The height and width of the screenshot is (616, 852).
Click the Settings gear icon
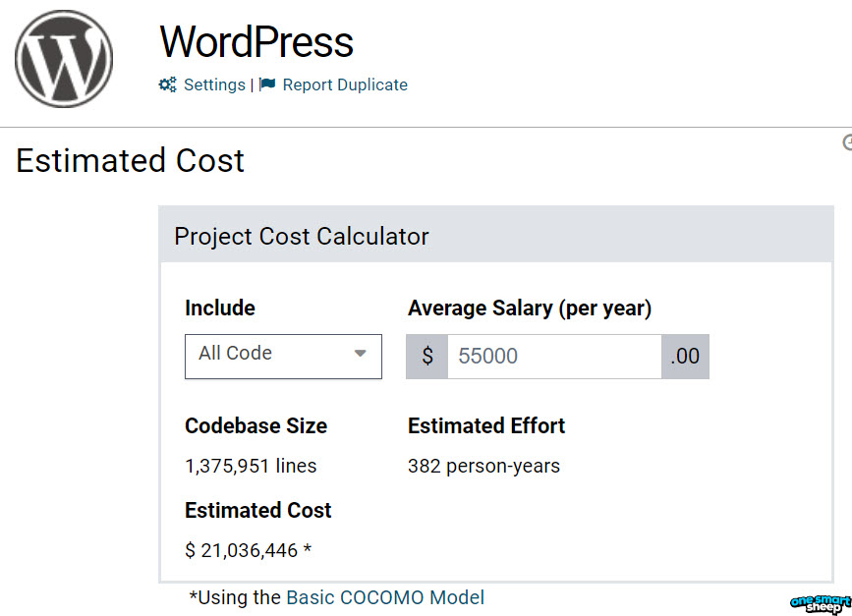pos(166,84)
